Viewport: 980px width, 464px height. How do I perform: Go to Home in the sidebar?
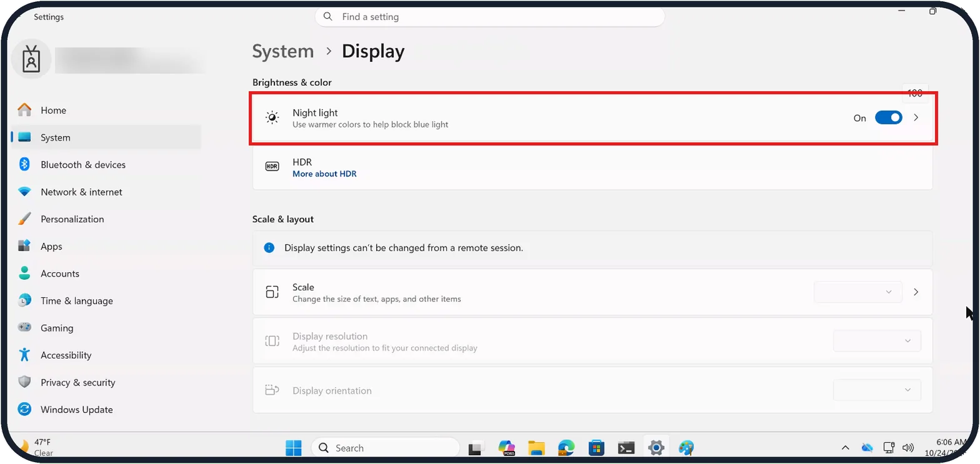(x=106, y=110)
